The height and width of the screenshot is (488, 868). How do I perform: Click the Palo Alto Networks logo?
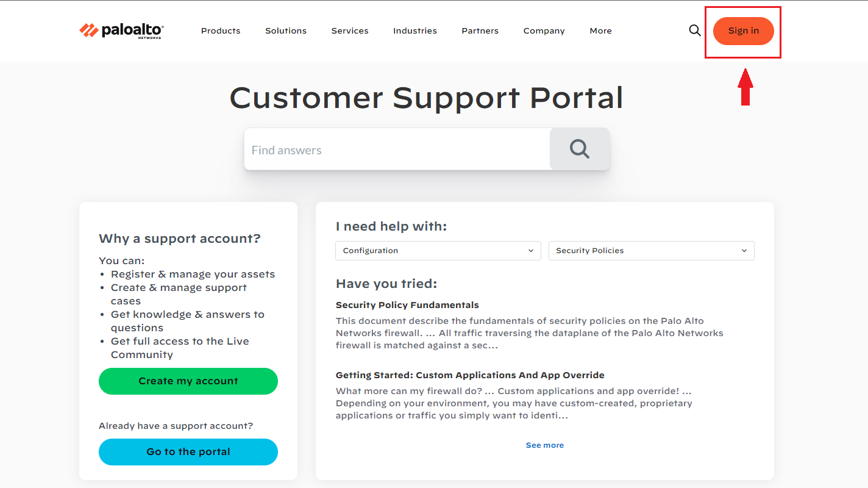(x=121, y=30)
